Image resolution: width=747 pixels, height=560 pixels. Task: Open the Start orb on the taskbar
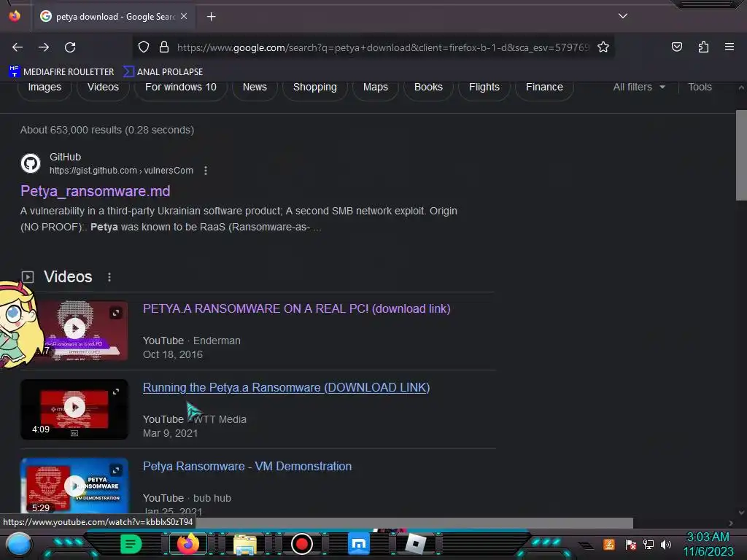19,544
